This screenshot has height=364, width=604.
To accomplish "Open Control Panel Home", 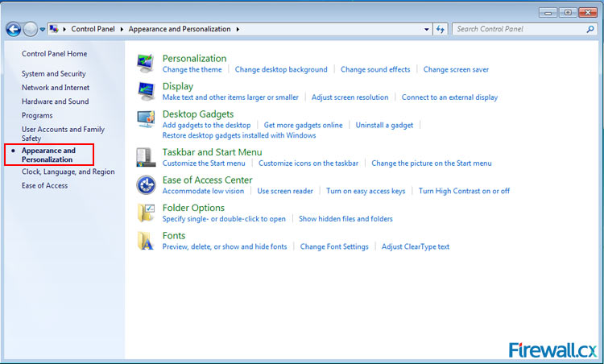I will [54, 53].
